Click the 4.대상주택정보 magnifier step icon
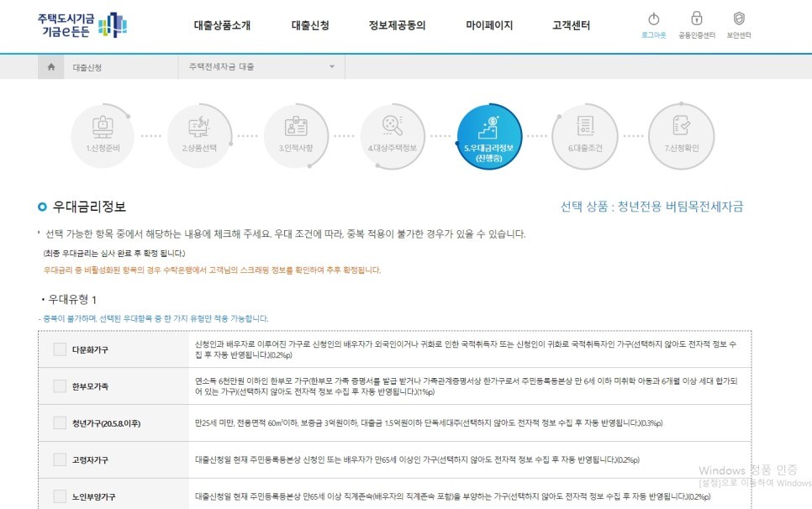The image size is (812, 509). [x=393, y=130]
